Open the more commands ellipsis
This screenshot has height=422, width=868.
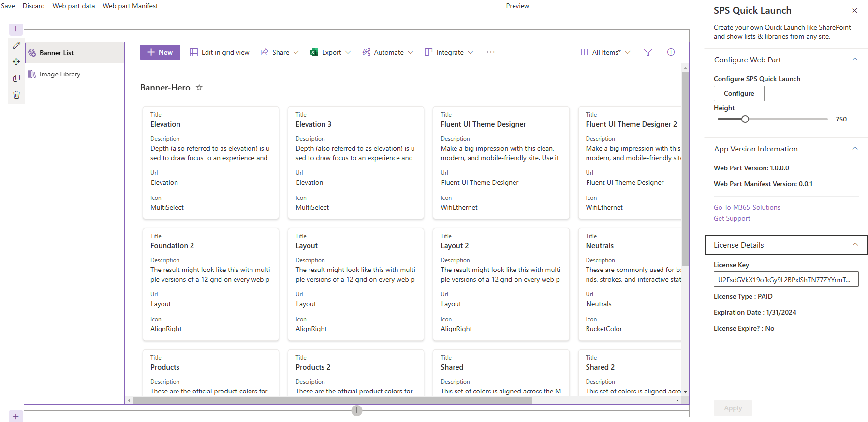coord(490,52)
